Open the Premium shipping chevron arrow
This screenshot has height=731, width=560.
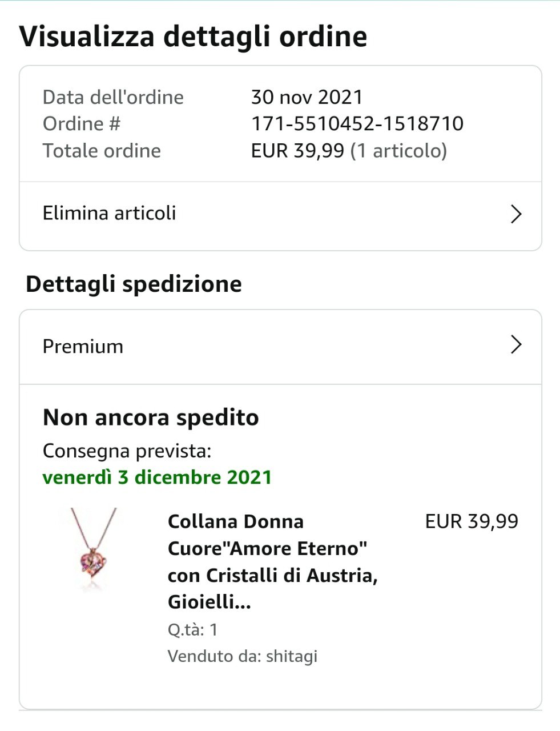[516, 345]
